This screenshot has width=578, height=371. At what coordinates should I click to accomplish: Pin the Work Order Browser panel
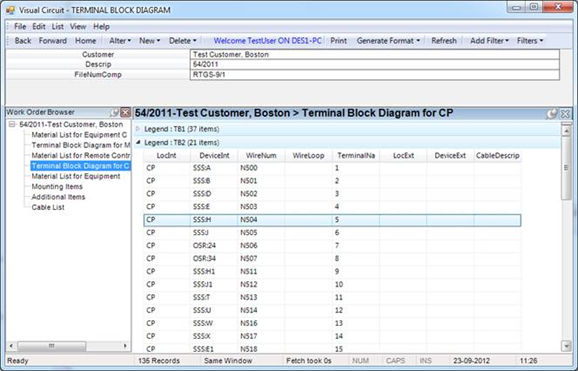115,112
